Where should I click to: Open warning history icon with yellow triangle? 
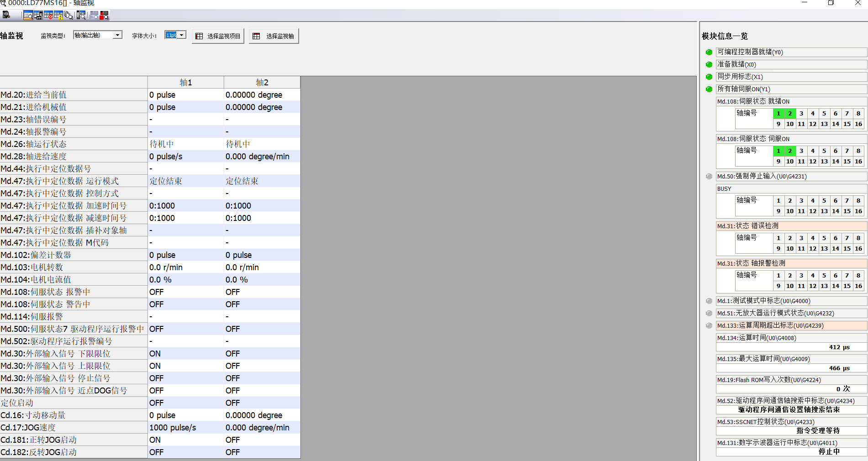click(x=58, y=16)
